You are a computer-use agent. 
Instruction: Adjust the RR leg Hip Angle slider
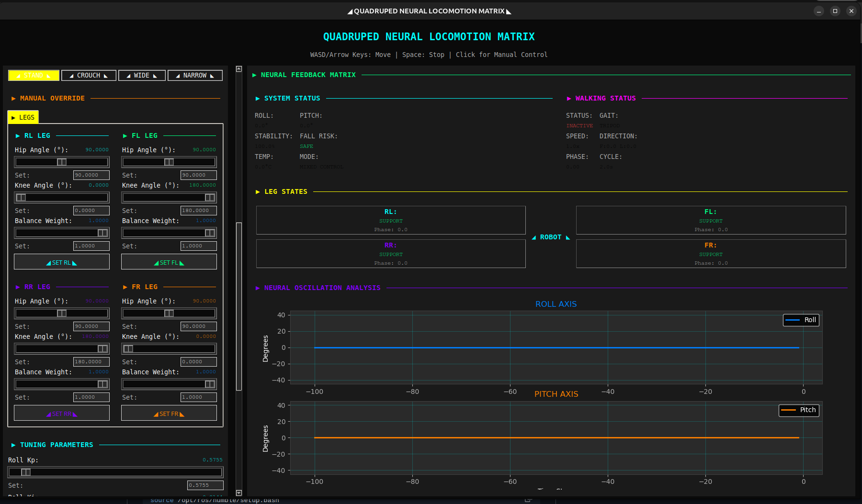[62, 313]
